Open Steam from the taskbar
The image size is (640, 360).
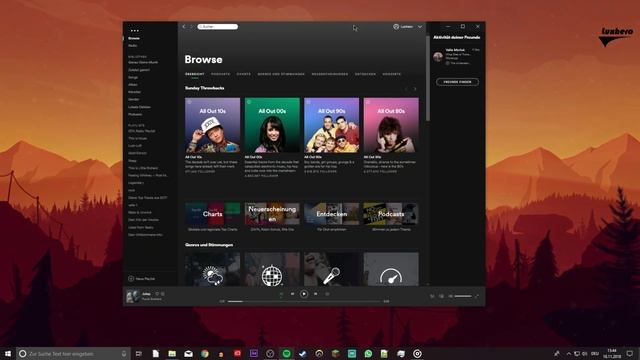click(302, 353)
